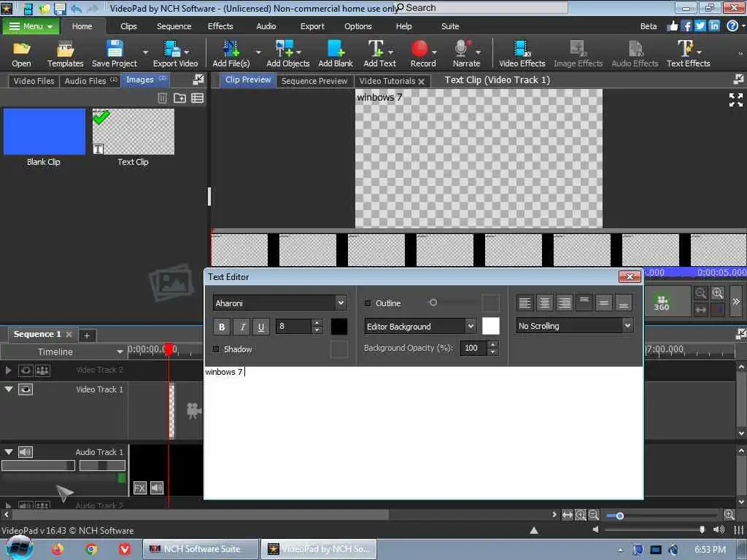Open the Timeline view dropdown
Image resolution: width=747 pixels, height=560 pixels.
(x=120, y=352)
